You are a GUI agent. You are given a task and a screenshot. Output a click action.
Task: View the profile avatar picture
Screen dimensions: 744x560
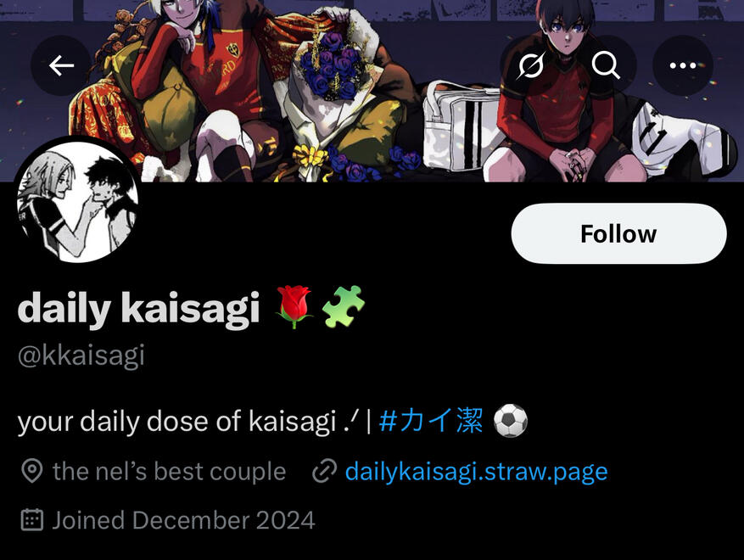(x=78, y=201)
